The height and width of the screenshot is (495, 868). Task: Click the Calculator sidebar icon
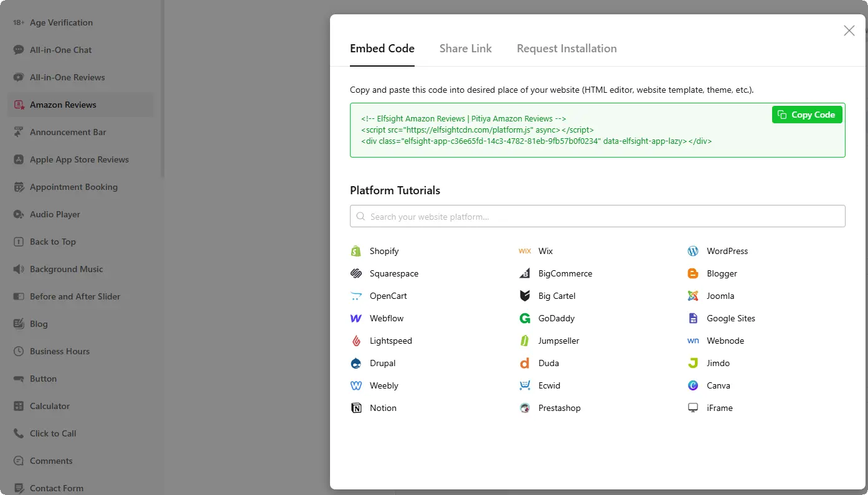pos(19,406)
